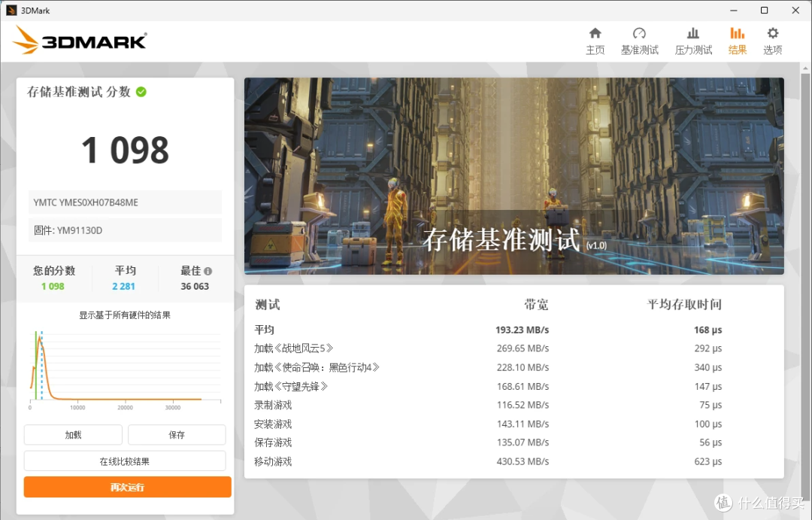Viewport: 812px width, 520px height.
Task: Click 您的分数 green value 1 098
Action: (x=53, y=286)
